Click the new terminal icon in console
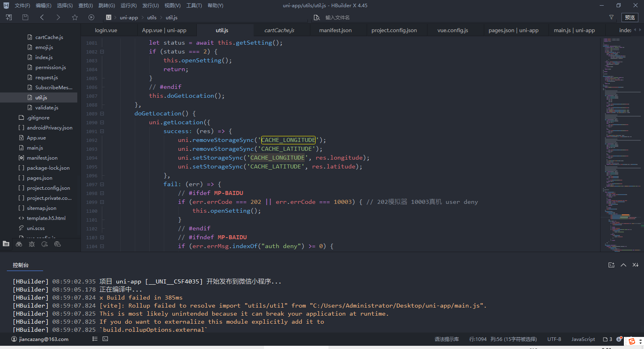 coord(611,265)
